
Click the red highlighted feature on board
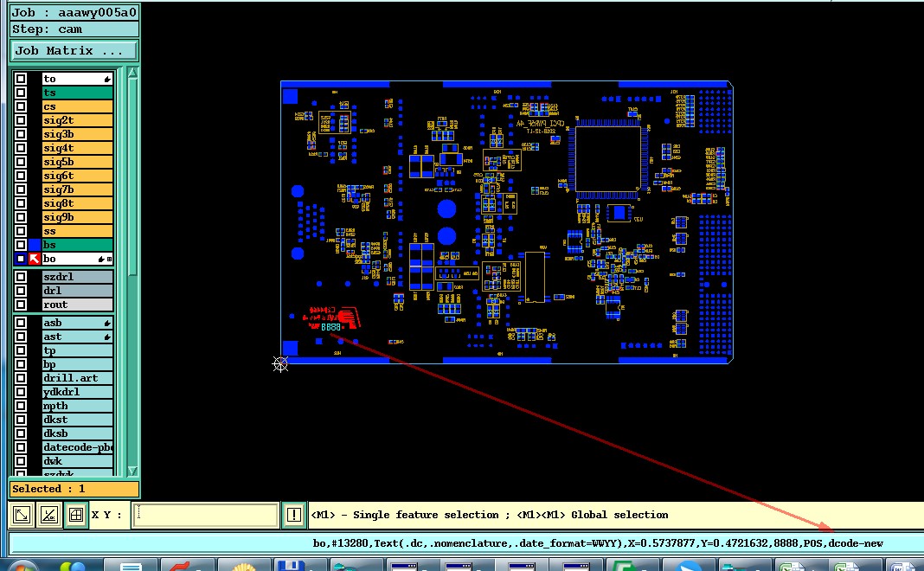pos(331,318)
